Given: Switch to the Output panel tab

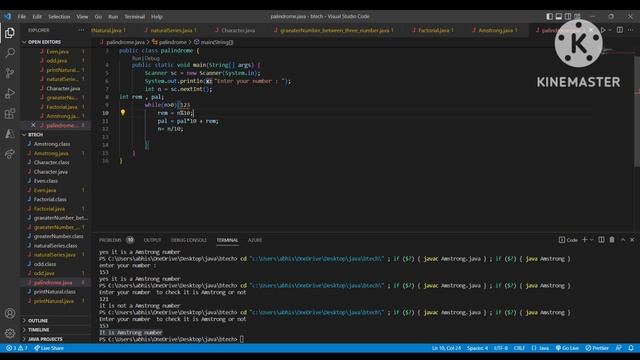Looking at the screenshot, I should pos(153,240).
